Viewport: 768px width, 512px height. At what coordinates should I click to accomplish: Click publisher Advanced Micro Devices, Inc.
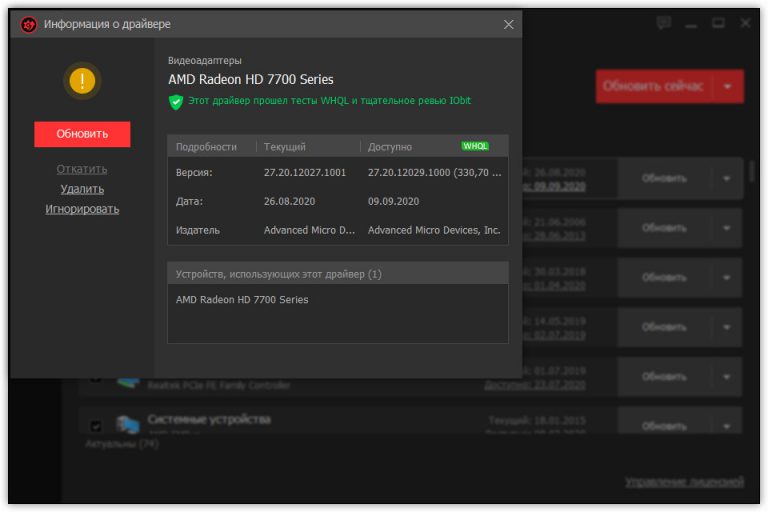434,230
